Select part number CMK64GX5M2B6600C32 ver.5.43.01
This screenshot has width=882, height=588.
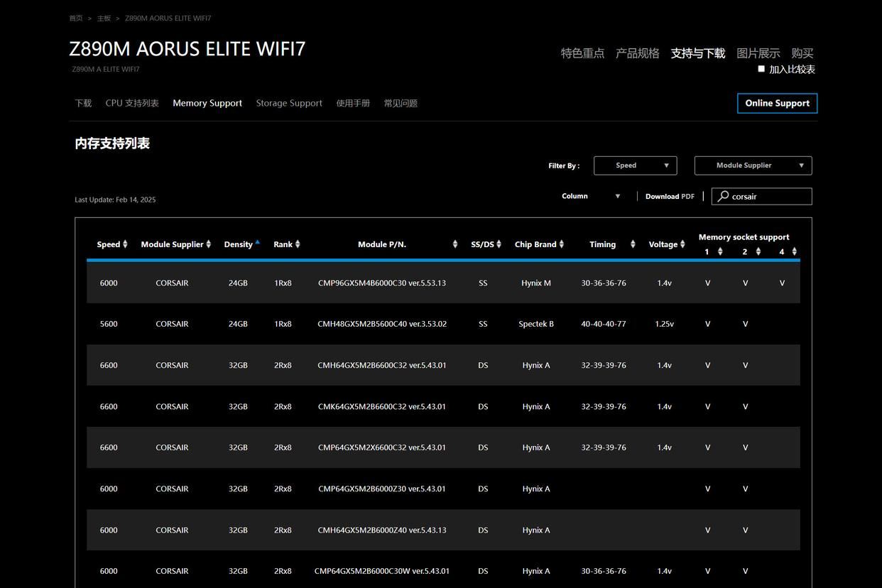click(382, 406)
